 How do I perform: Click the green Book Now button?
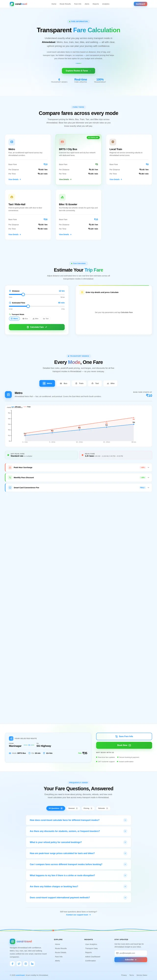point(124,745)
